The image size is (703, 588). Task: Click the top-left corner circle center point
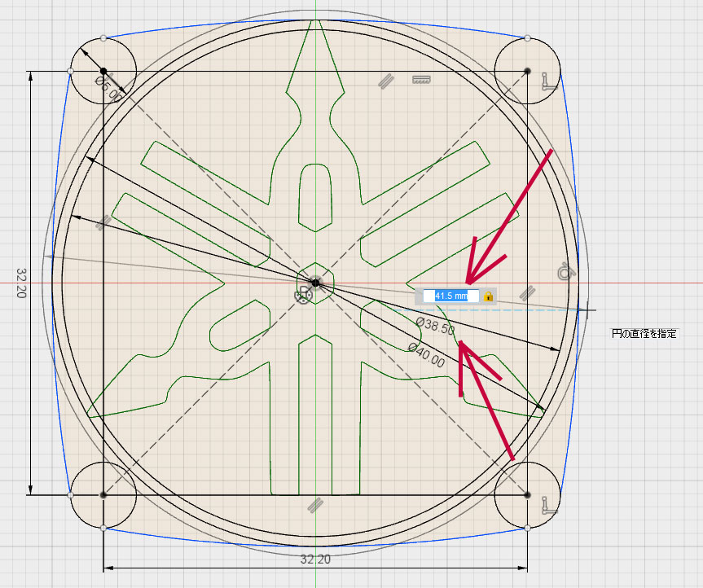pos(104,72)
